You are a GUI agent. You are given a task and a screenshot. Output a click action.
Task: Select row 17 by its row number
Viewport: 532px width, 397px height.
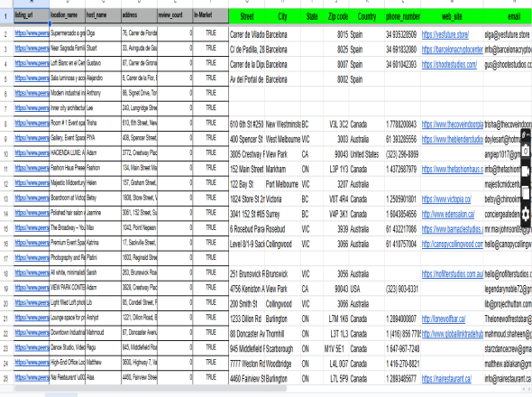pyautogui.click(x=5, y=258)
